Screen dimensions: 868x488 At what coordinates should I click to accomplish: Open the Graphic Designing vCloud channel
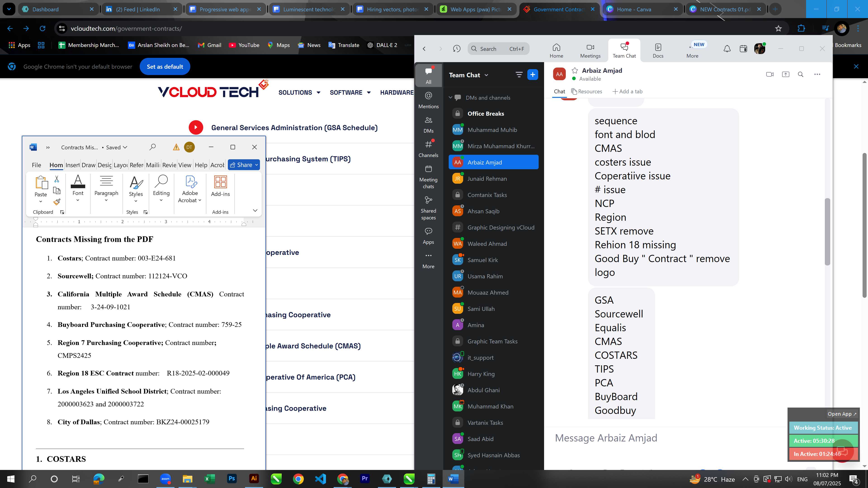pyautogui.click(x=493, y=228)
